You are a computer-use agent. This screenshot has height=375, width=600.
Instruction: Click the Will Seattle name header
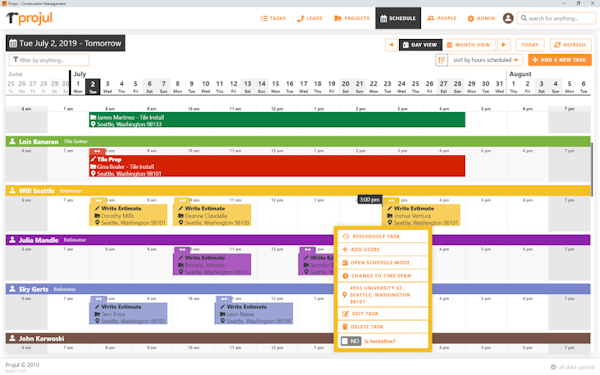click(37, 191)
